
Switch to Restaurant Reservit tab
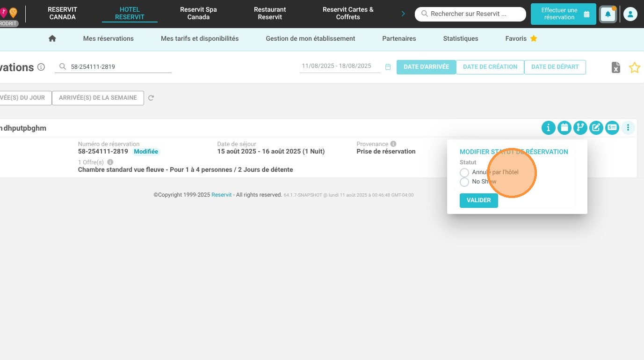coord(270,13)
